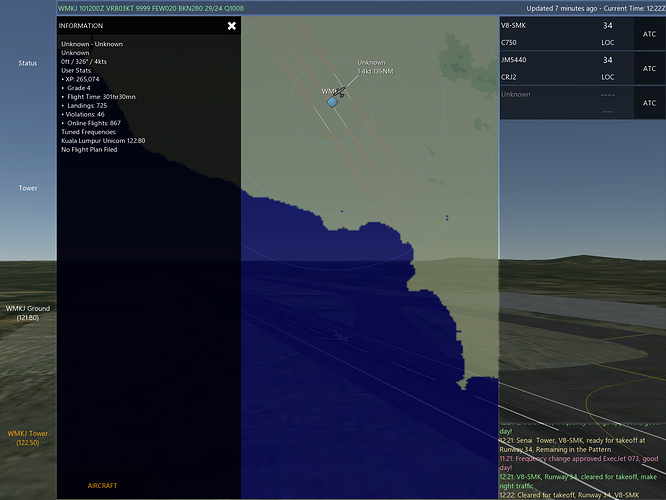This screenshot has height=500, width=666.
Task: Click the blue diamond airport marker
Action: click(332, 102)
